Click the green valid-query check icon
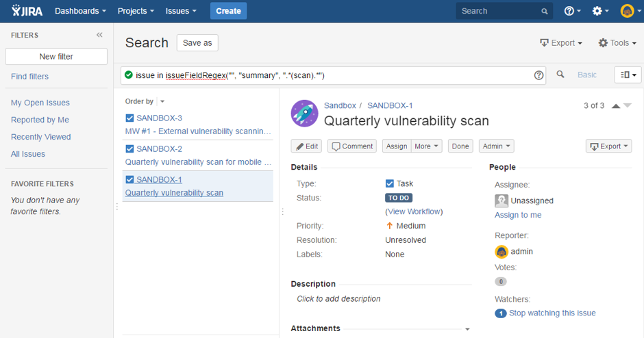The width and height of the screenshot is (644, 338). point(129,75)
